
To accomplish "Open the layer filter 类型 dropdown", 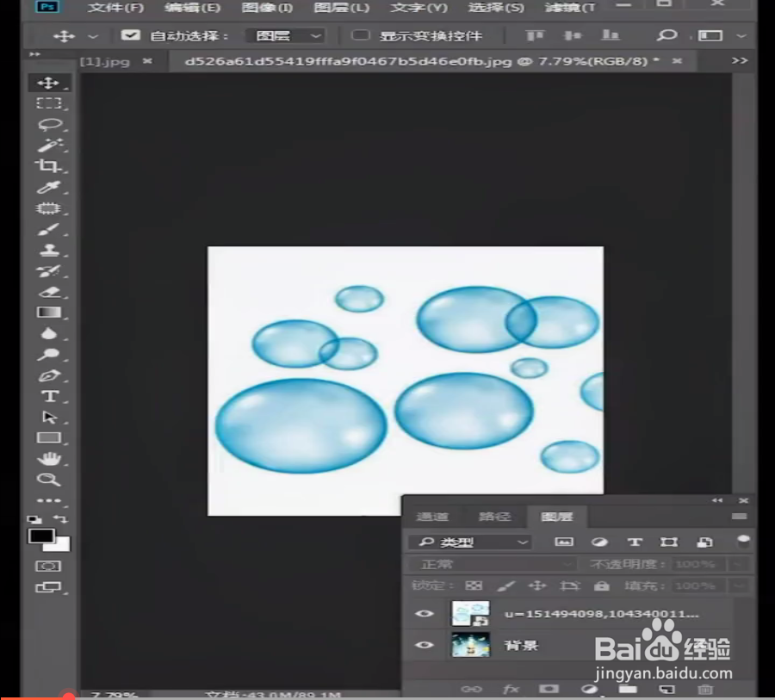I will [470, 542].
